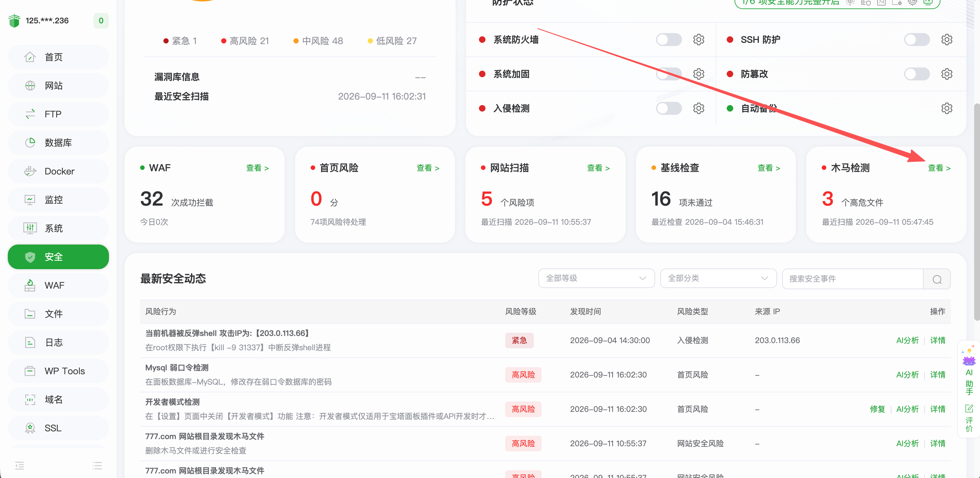Focus the 搜索安全事件 input field
The height and width of the screenshot is (478, 980).
point(853,279)
